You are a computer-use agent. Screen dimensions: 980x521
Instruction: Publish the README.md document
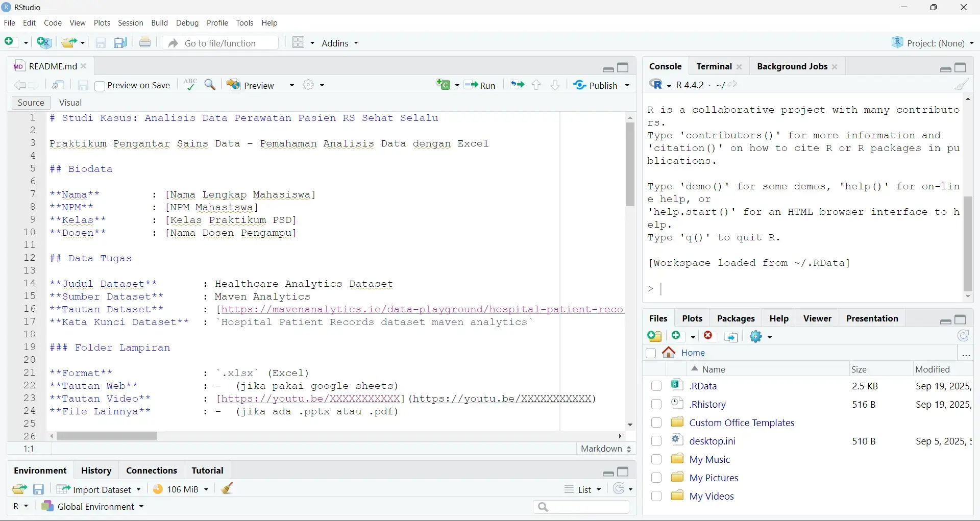[x=601, y=85]
